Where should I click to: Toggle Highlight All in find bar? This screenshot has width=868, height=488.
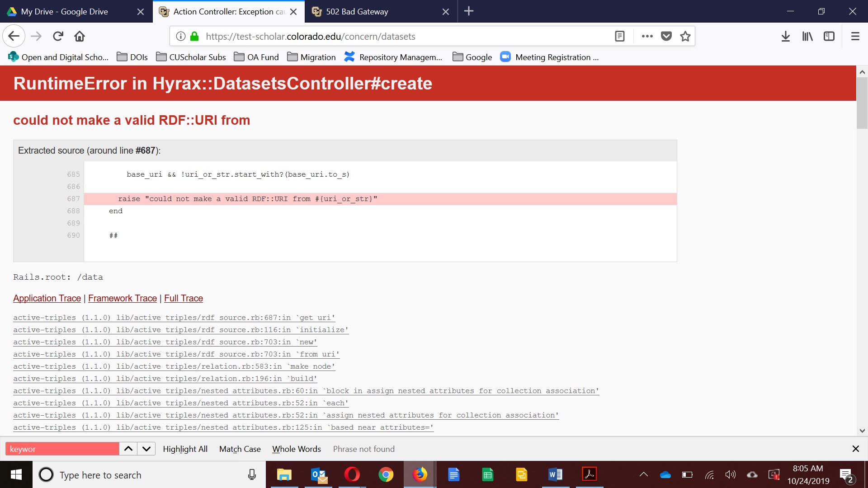(185, 449)
